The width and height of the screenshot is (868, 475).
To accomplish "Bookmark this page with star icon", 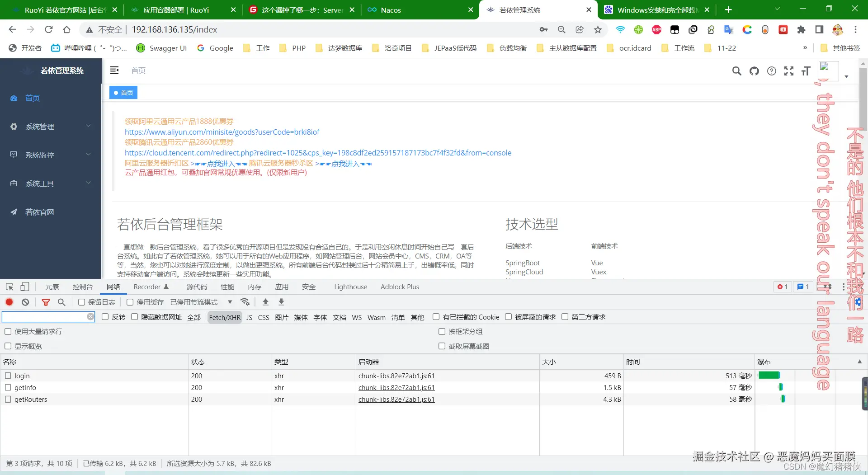I will 598,29.
